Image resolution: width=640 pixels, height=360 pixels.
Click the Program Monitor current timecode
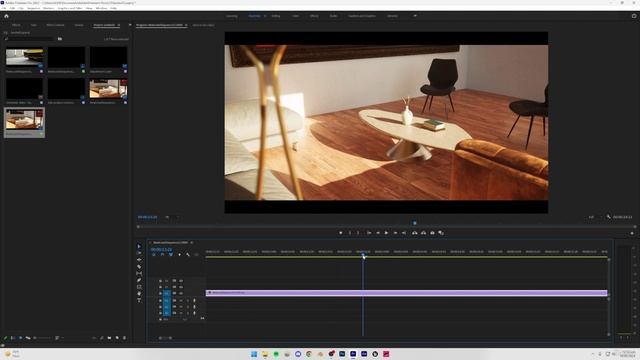147,217
